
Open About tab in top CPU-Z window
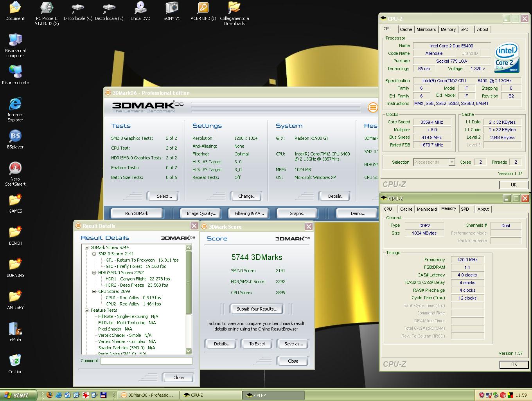point(483,29)
